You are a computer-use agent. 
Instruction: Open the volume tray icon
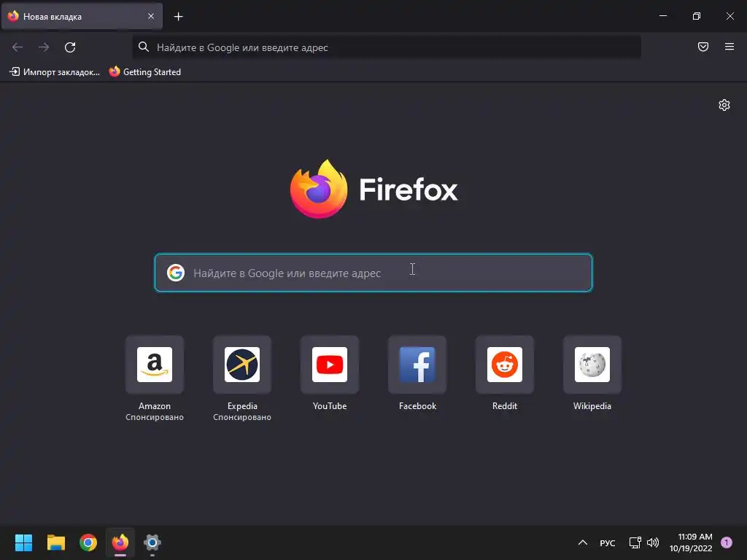(x=653, y=542)
